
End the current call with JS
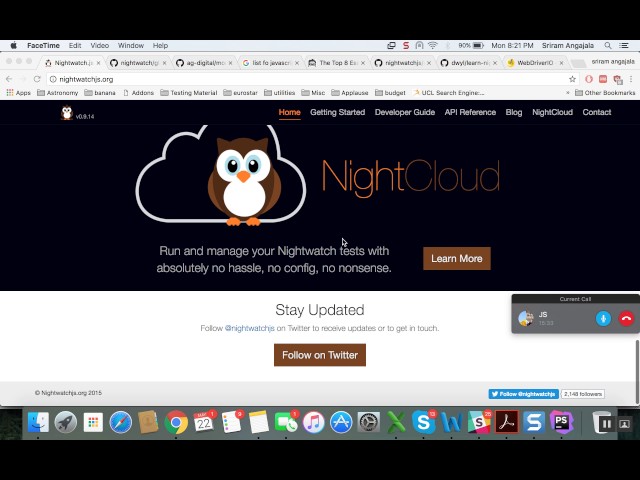[x=627, y=318]
